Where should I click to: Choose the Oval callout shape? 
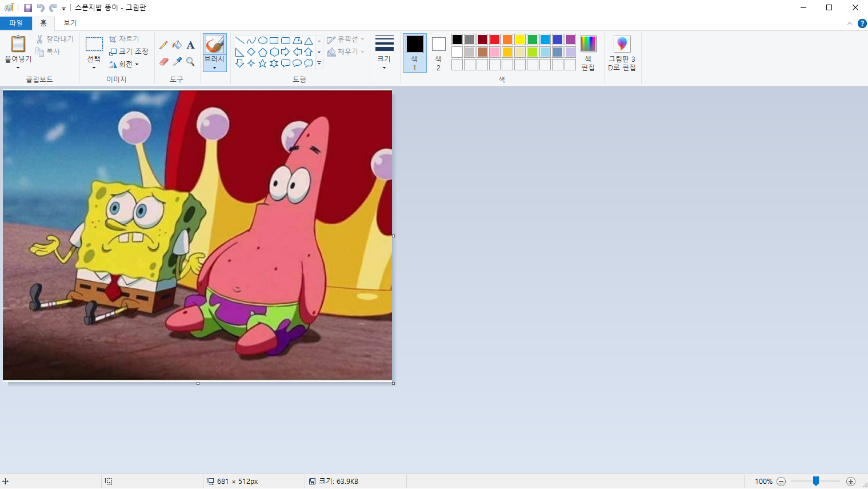tap(297, 63)
